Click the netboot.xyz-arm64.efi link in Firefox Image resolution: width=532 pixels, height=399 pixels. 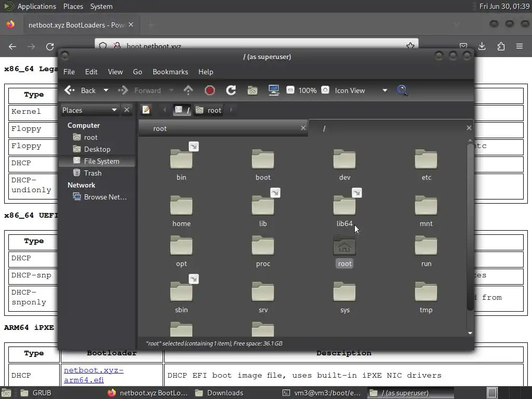pos(94,375)
